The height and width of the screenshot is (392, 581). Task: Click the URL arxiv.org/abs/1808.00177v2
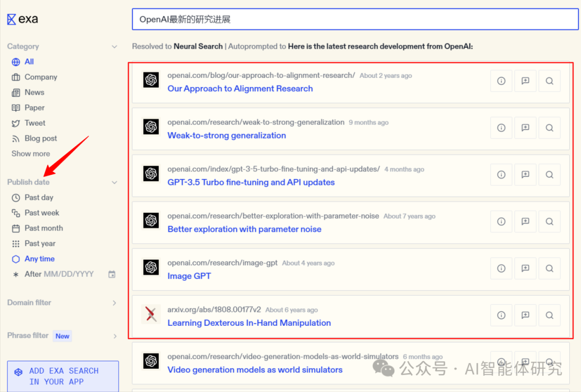[x=214, y=310]
